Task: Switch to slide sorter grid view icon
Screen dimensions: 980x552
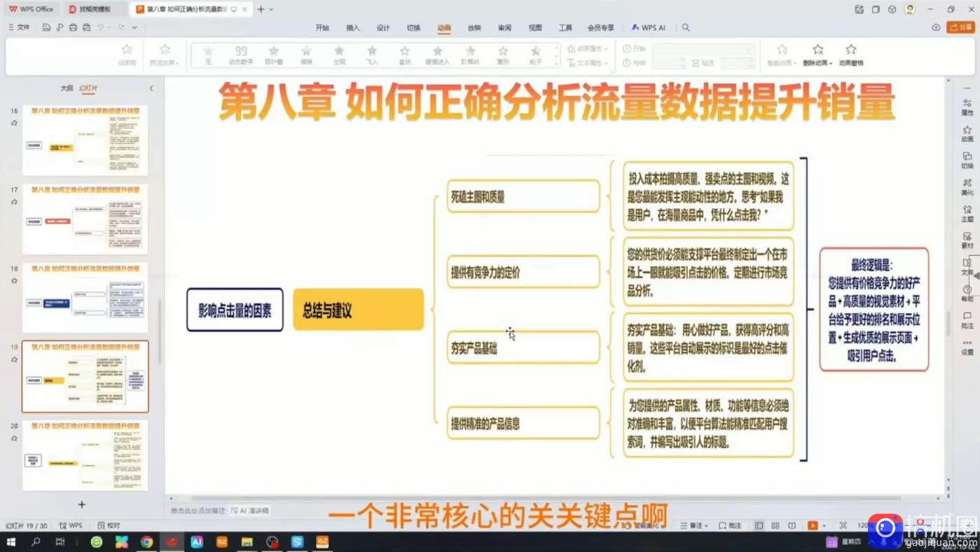Action: coord(775,525)
